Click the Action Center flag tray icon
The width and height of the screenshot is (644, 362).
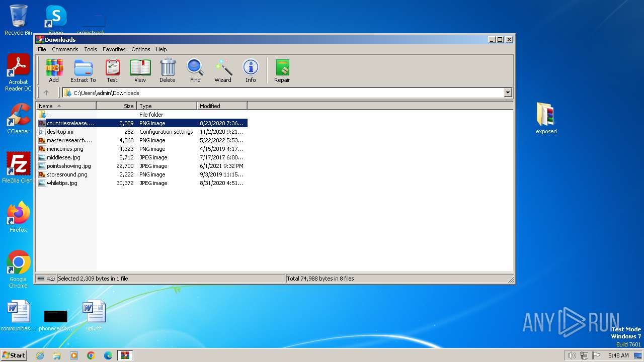(597, 355)
